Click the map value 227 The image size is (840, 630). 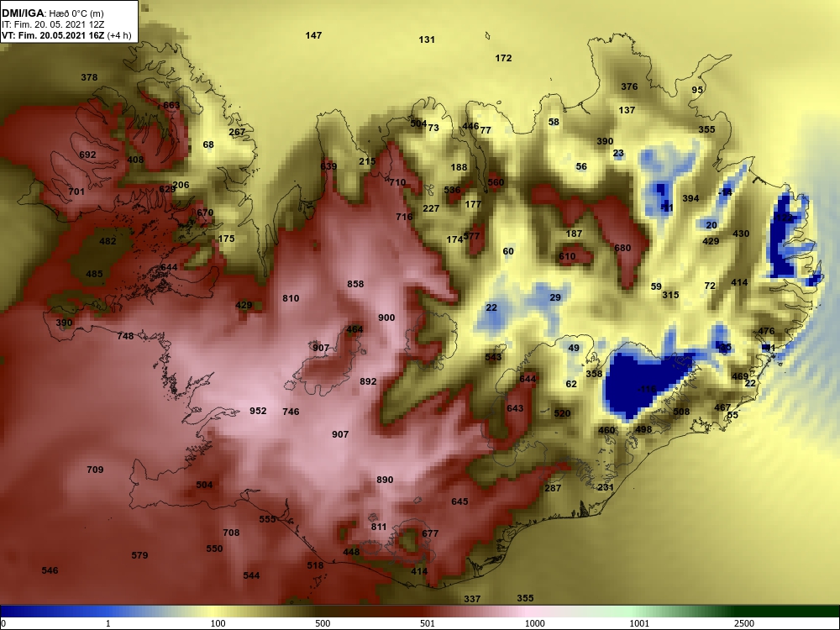pyautogui.click(x=431, y=208)
